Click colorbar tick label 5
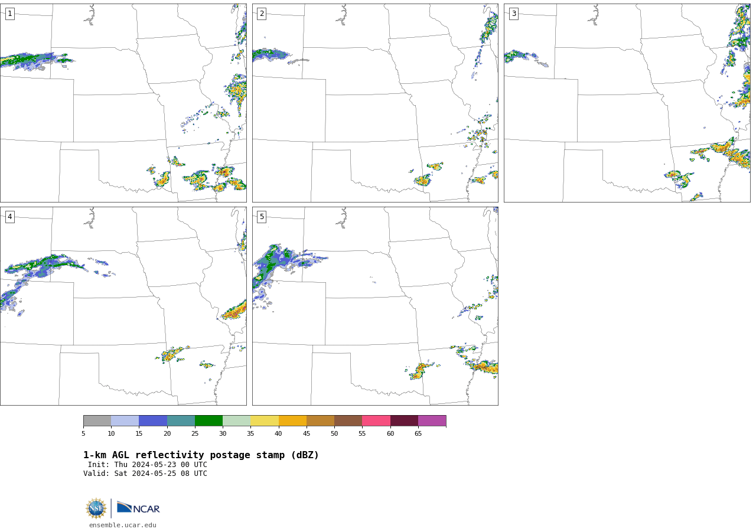This screenshot has height=532, width=756. point(83,434)
